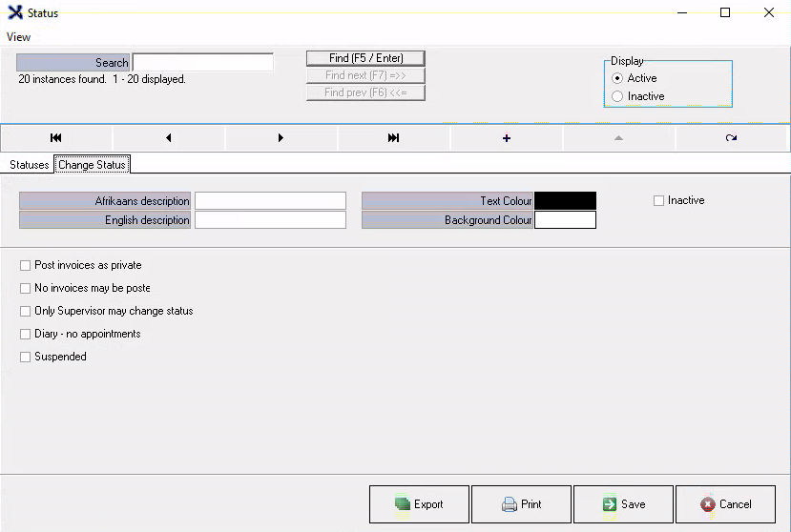Go to the next record arrow

coord(281,138)
